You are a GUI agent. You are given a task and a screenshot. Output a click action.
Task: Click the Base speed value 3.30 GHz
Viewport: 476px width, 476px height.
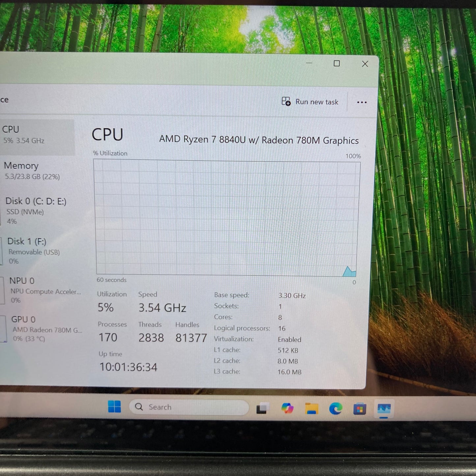(x=292, y=295)
